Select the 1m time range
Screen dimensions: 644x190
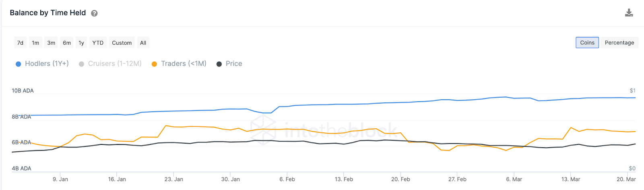[35, 43]
